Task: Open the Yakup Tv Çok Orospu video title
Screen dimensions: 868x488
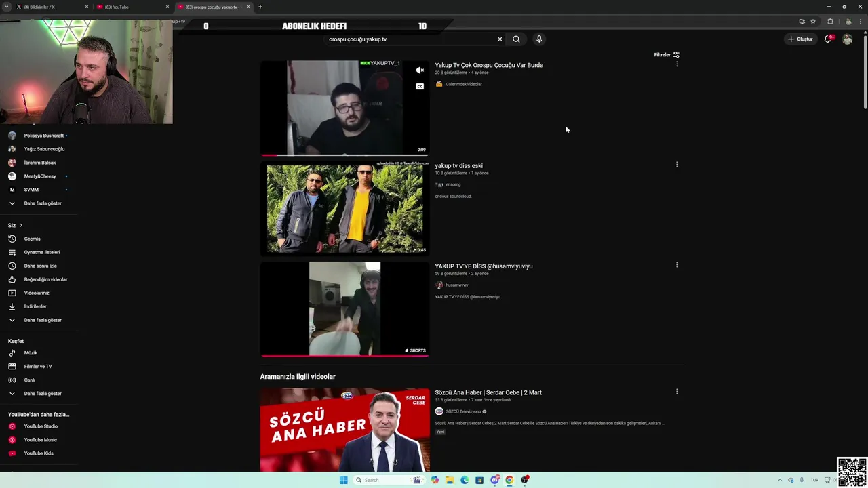Action: pyautogui.click(x=489, y=65)
